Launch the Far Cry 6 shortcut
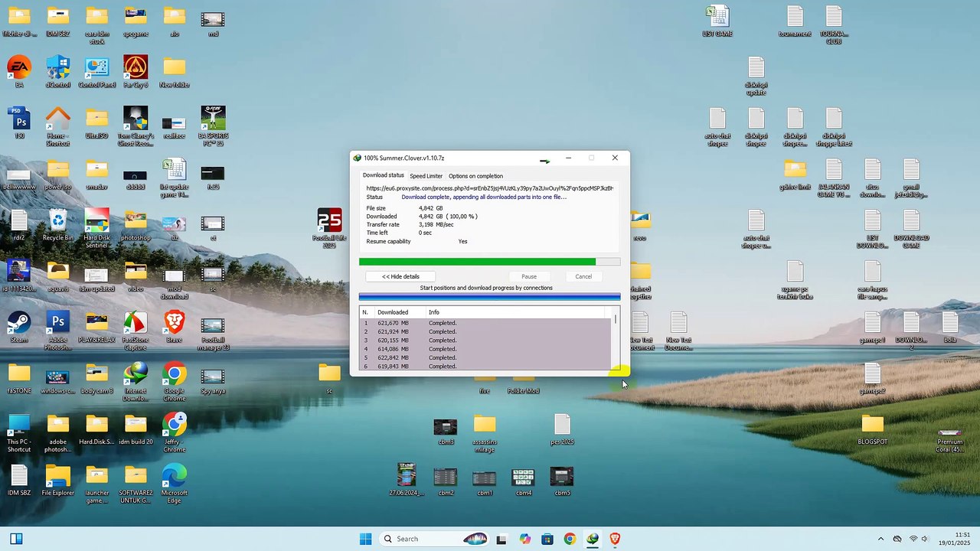This screenshot has height=551, width=980. point(136,72)
